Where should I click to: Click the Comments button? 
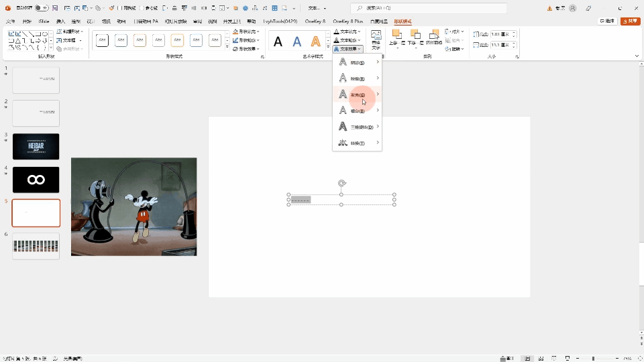[608, 21]
